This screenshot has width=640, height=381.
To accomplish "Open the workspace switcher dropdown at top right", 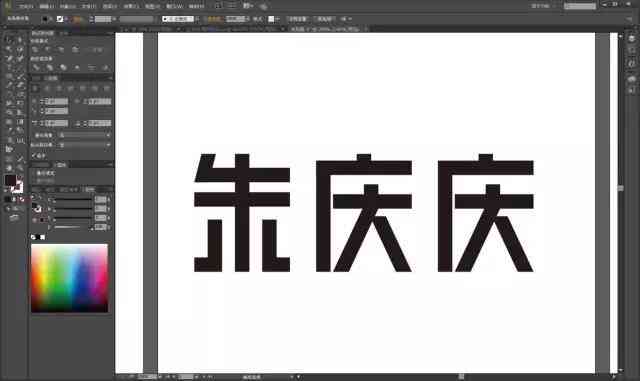I will [544, 6].
